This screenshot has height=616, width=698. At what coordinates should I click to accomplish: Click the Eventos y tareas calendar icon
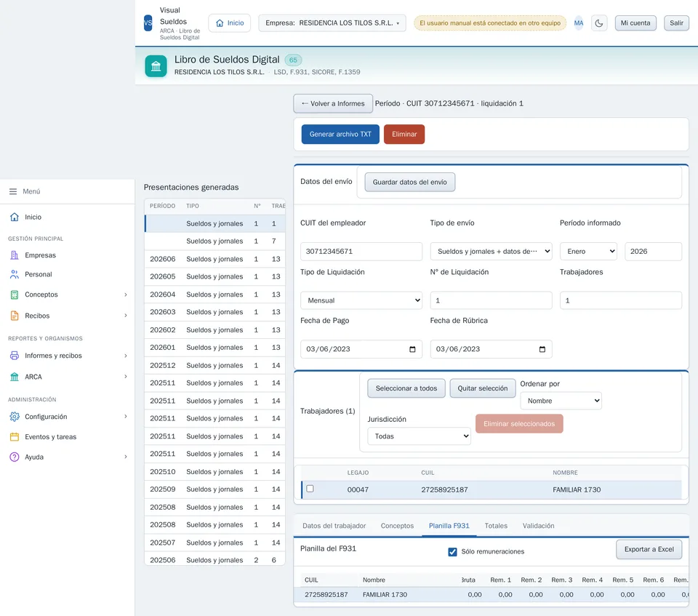15,437
